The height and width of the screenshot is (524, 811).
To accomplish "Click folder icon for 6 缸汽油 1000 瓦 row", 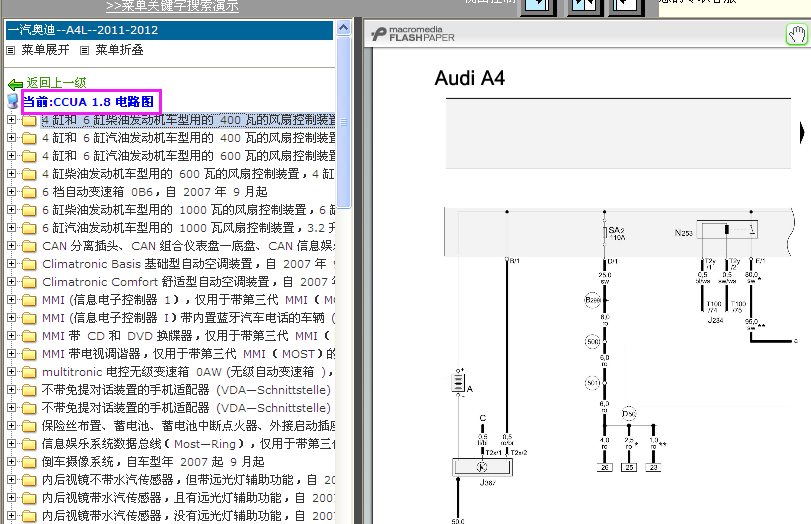I will pos(29,228).
